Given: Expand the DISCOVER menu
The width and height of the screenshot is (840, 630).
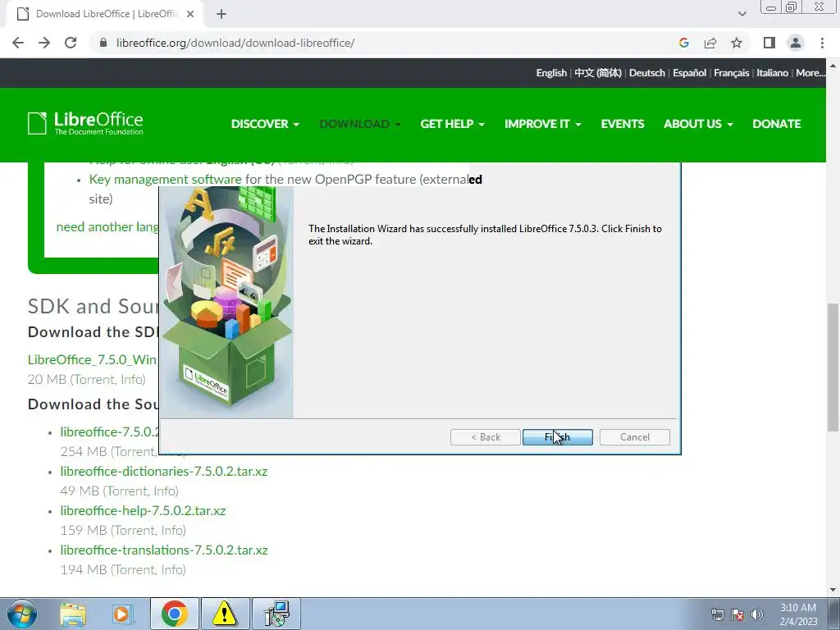Looking at the screenshot, I should point(265,124).
